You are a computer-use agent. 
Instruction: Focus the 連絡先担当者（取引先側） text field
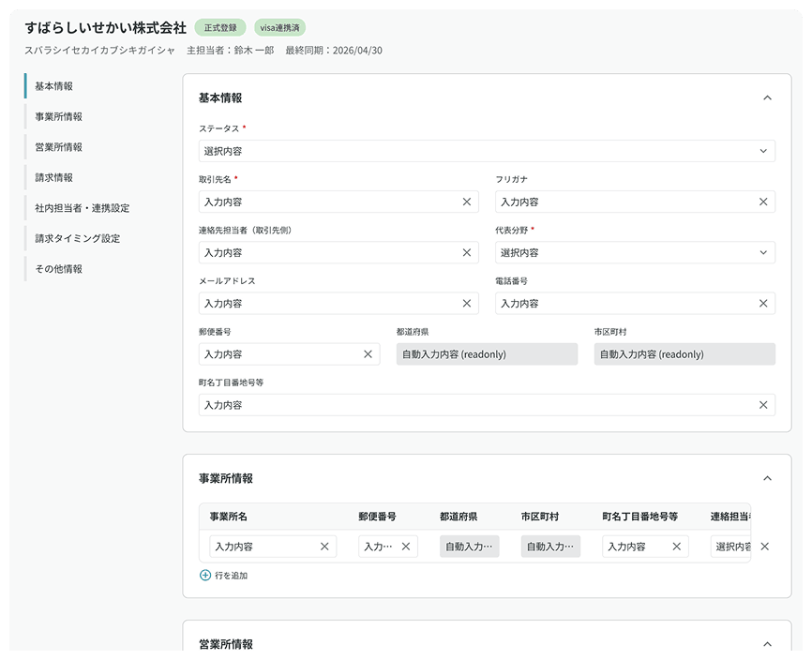(338, 252)
